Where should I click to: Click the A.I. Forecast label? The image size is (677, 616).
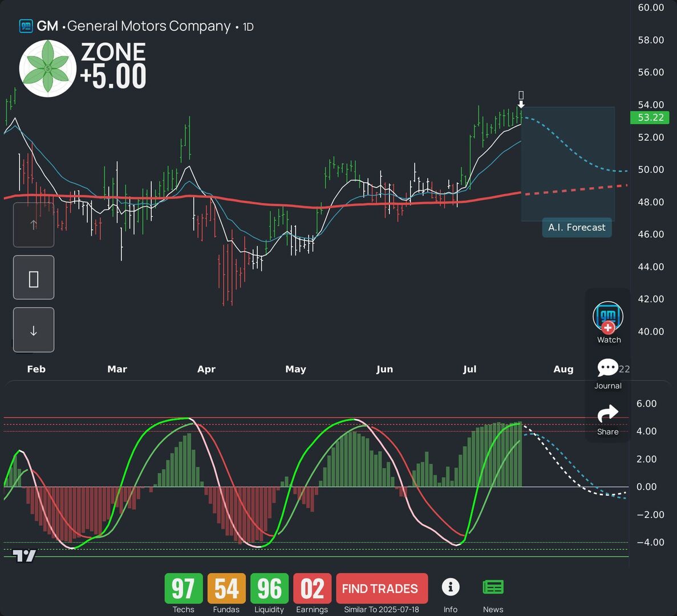[577, 228]
